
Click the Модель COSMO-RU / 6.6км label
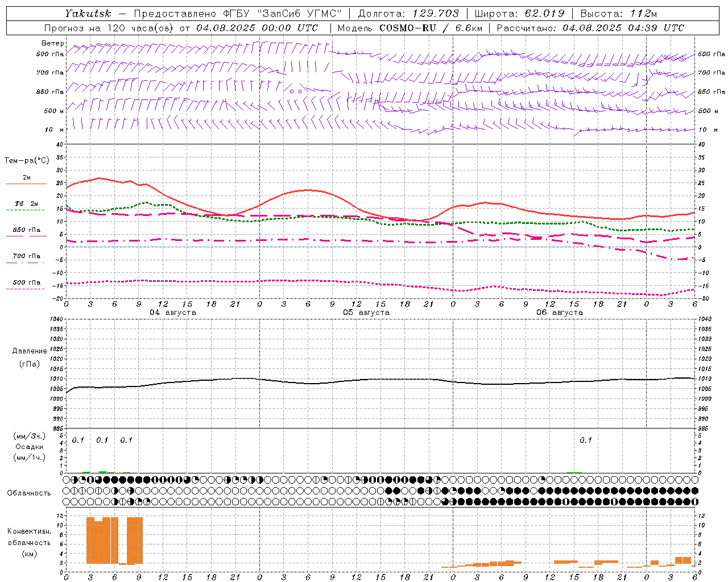click(x=409, y=28)
